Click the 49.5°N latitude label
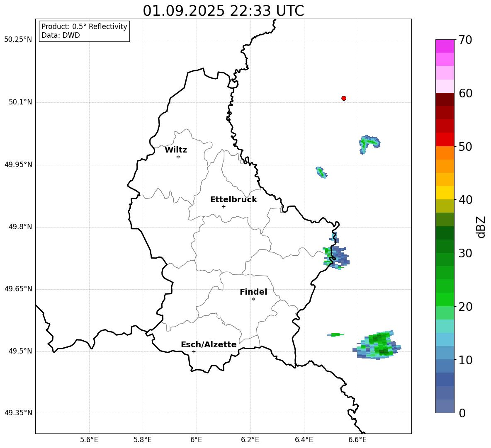This screenshot has height=448, width=491. tap(20, 351)
